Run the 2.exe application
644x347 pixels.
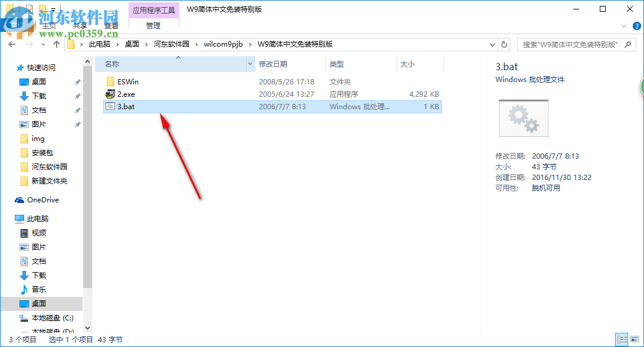[x=125, y=94]
